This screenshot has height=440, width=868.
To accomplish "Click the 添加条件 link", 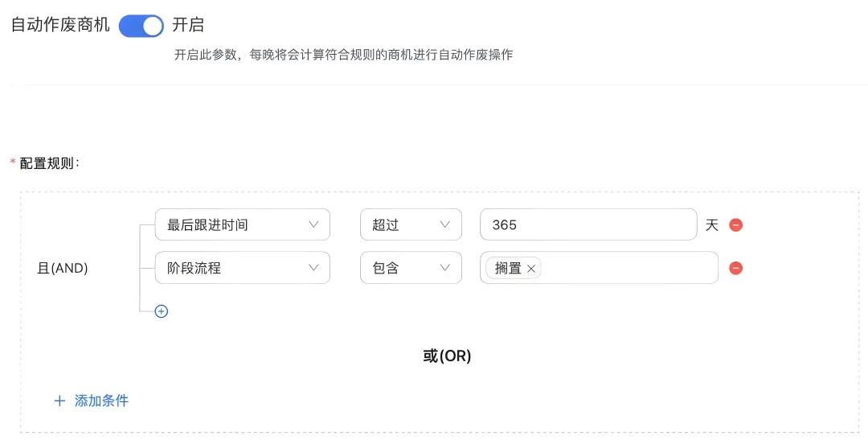I will (101, 401).
